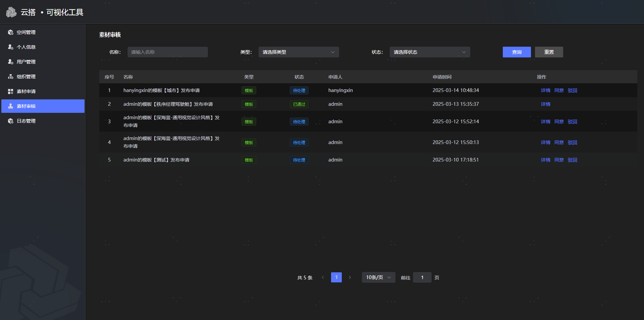
Task: View 详情 for 秩序经理驾驶舱 request
Action: (545, 104)
